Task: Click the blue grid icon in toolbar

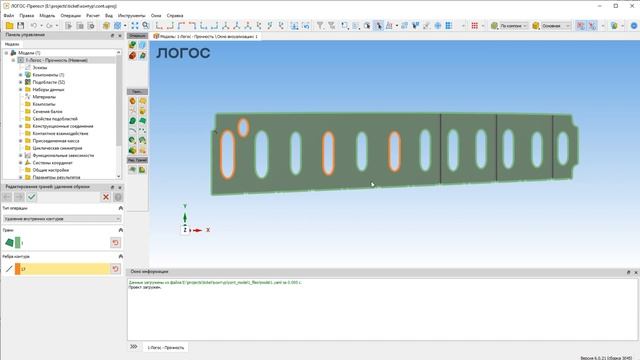Action: pos(449,26)
